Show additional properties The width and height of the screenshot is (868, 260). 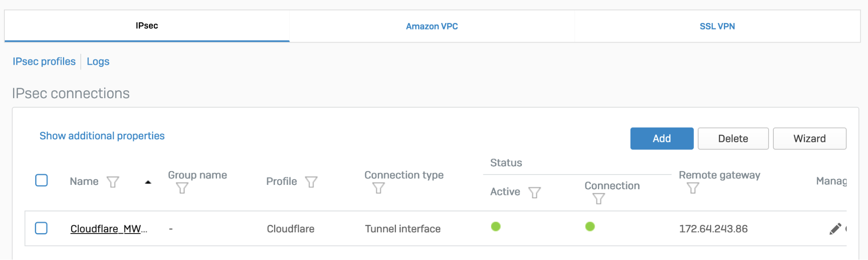click(102, 135)
